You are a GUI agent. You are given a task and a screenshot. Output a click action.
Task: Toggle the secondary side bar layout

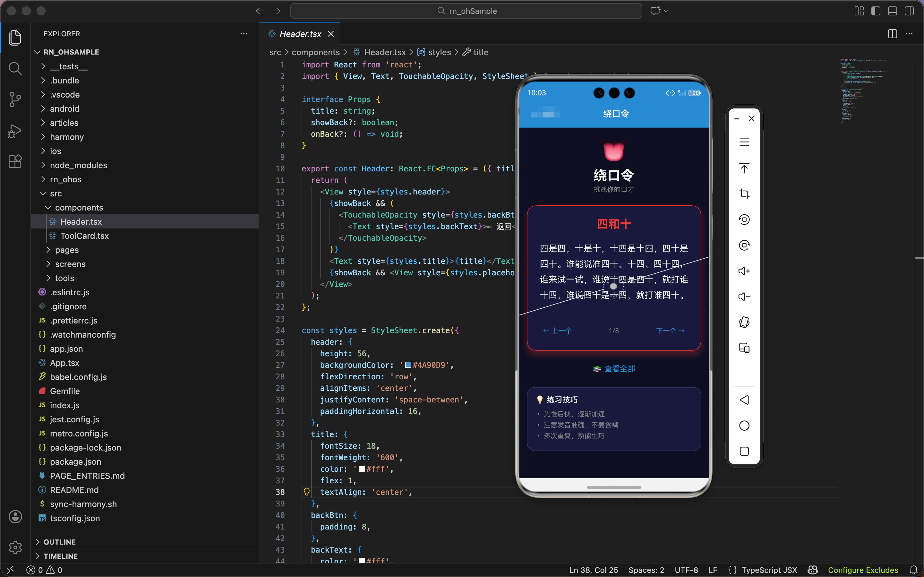point(909,11)
